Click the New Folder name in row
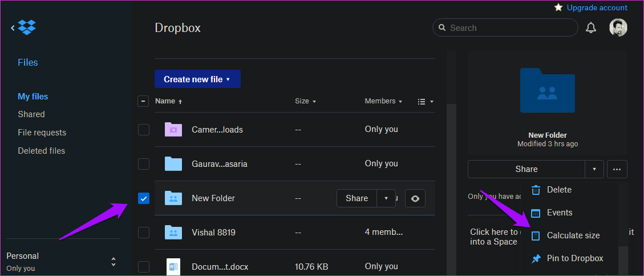This screenshot has height=276, width=644. (213, 198)
